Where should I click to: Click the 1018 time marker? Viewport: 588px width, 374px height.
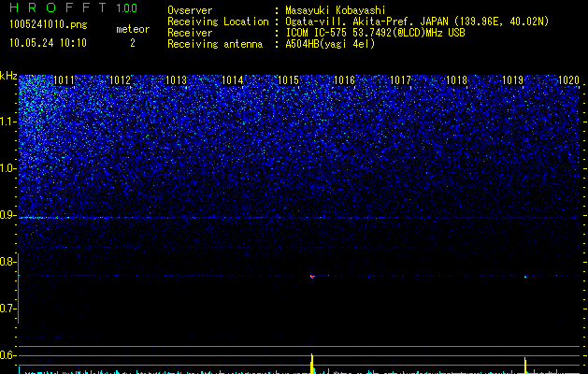pyautogui.click(x=456, y=80)
